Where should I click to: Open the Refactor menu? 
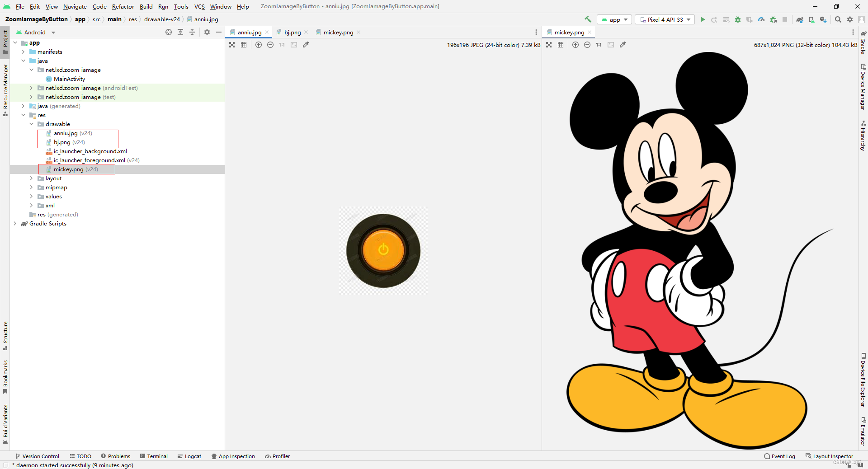coord(123,6)
